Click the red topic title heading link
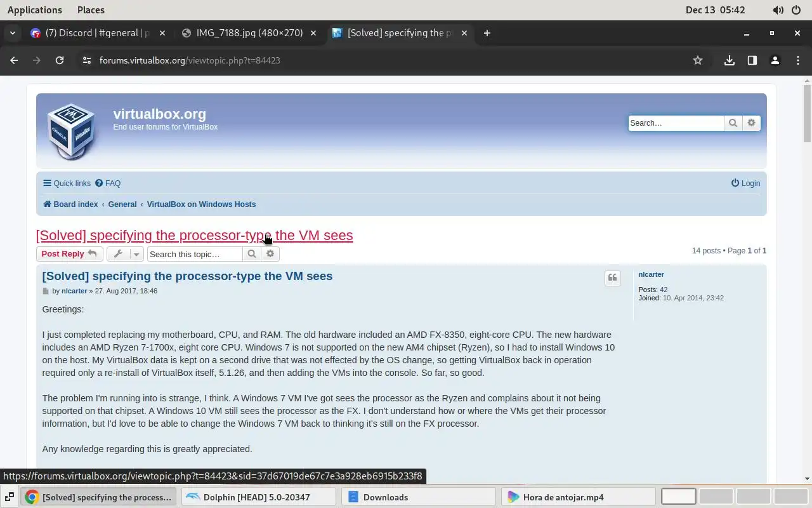The image size is (812, 508). tap(194, 235)
